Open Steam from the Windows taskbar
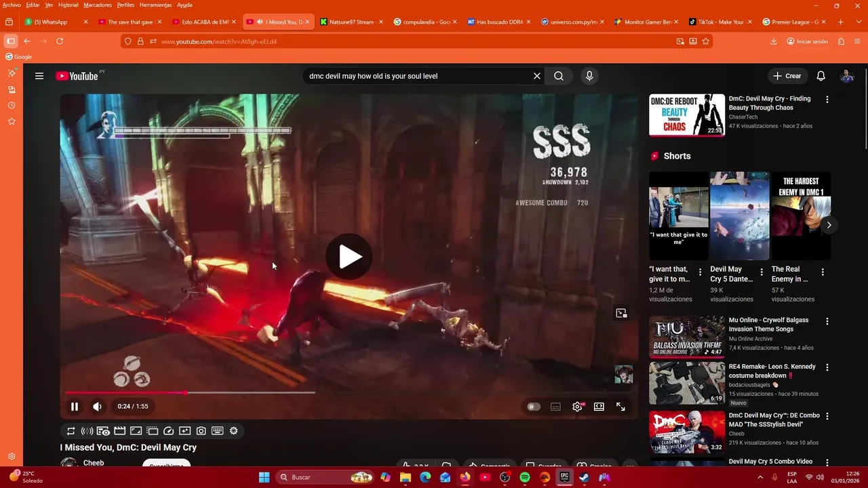868x488 pixels. point(584,477)
